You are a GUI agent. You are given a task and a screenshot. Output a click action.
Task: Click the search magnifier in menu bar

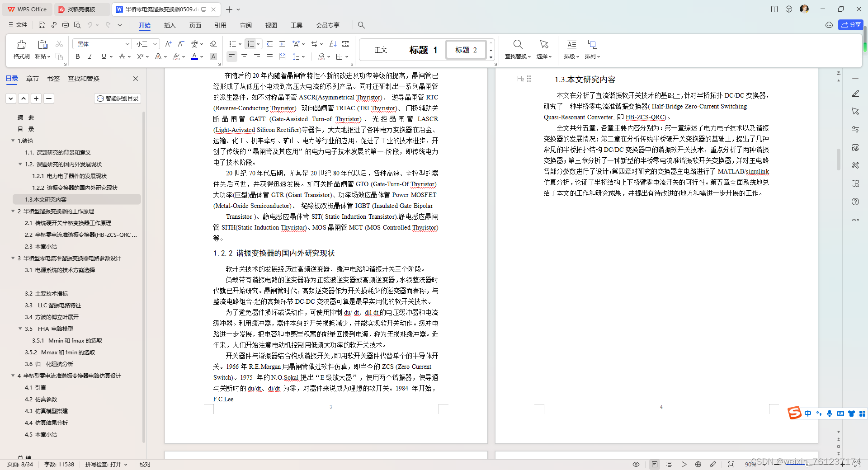361,25
